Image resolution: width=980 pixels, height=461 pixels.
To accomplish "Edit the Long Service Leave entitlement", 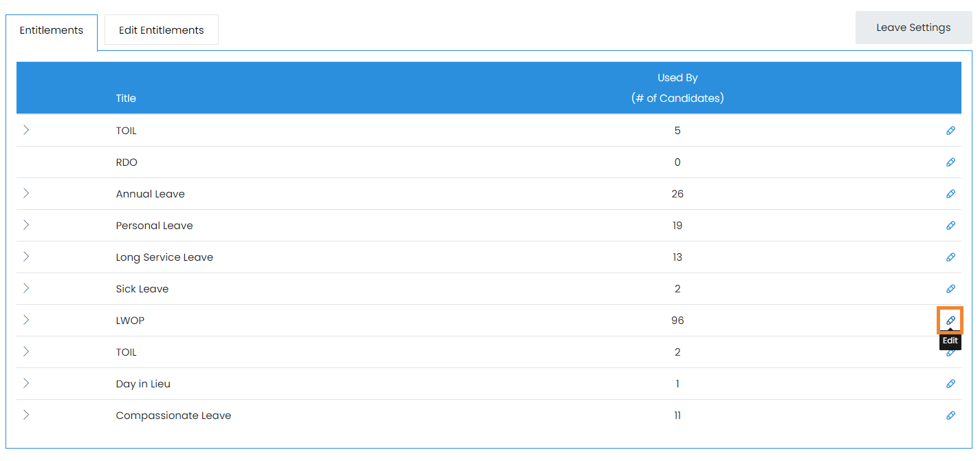I will tap(950, 257).
